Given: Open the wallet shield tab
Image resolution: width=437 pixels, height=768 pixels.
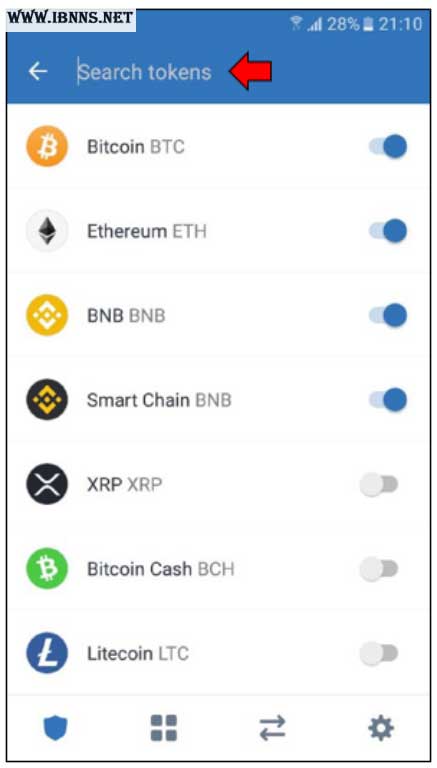Looking at the screenshot, I should 55,728.
